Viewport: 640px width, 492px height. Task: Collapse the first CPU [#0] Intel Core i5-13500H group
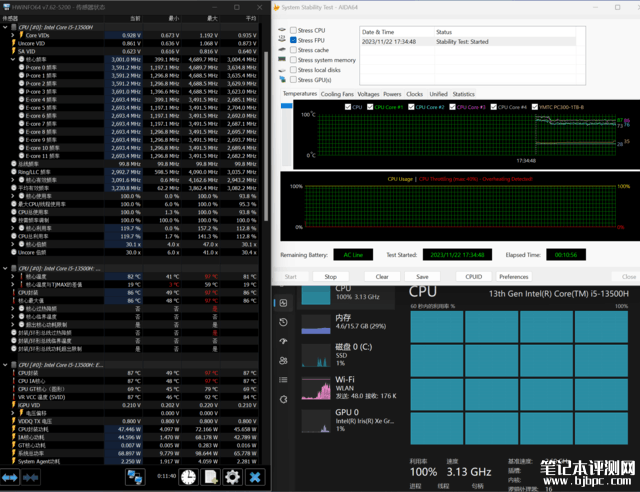[x=5, y=27]
